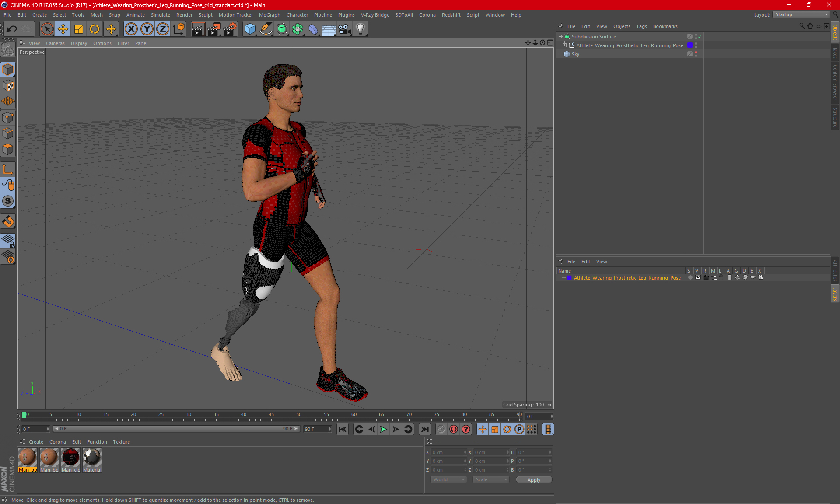840x504 pixels.
Task: Add a Camera object
Action: 345,29
